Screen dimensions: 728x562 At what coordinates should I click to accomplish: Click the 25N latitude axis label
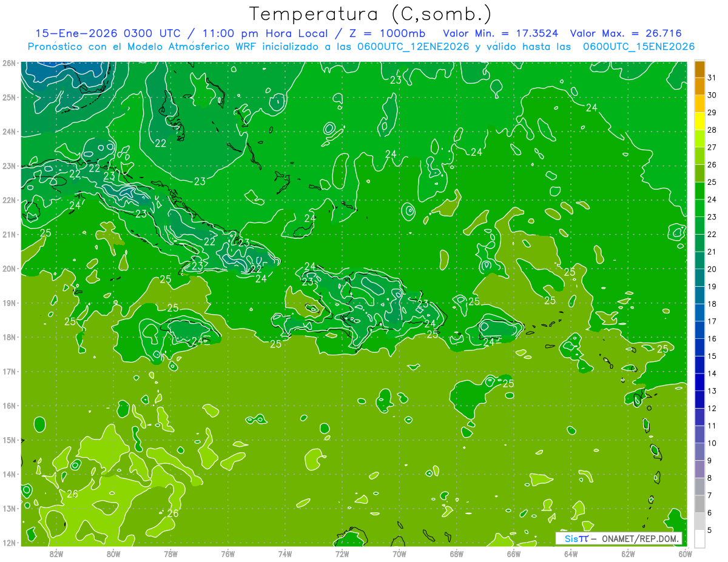pos(8,97)
